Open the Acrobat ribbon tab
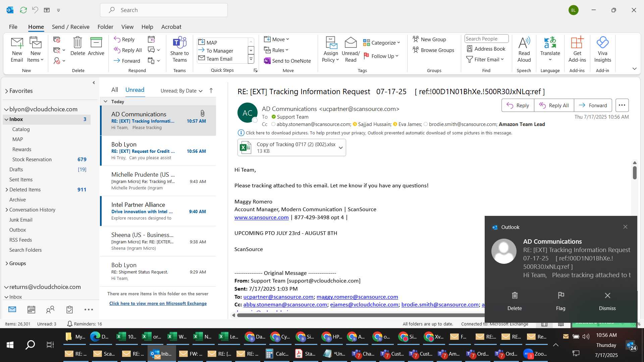Screen dimensions: 644x362 tap(171, 27)
